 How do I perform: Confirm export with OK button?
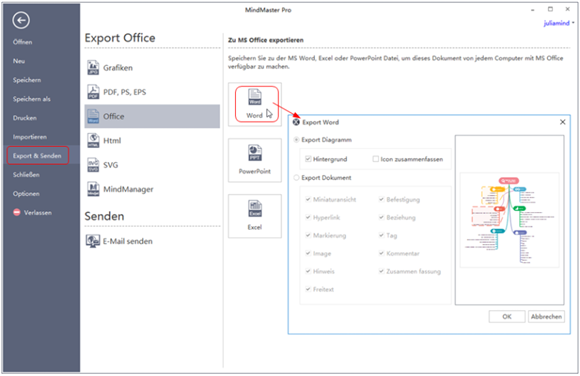tap(507, 316)
